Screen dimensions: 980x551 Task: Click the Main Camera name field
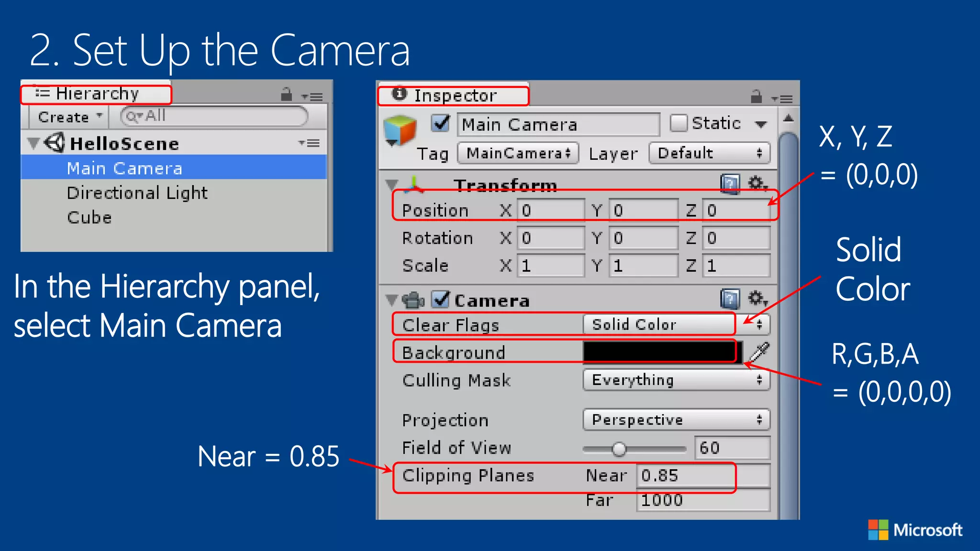[x=558, y=124]
